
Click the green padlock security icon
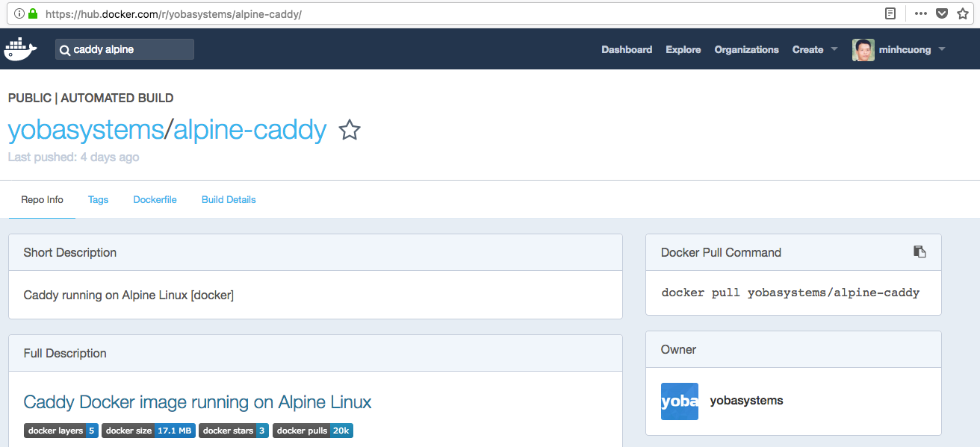pyautogui.click(x=33, y=13)
